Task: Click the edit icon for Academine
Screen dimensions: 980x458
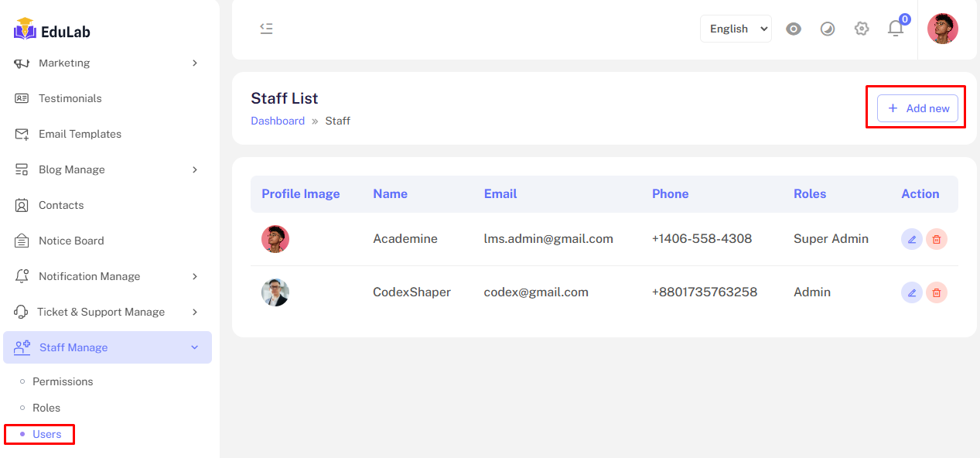Action: (x=912, y=239)
